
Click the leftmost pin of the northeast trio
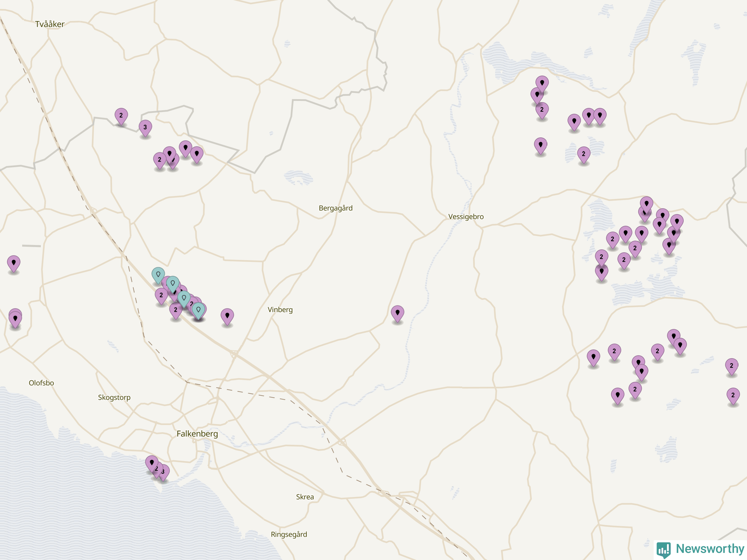pyautogui.click(x=574, y=122)
